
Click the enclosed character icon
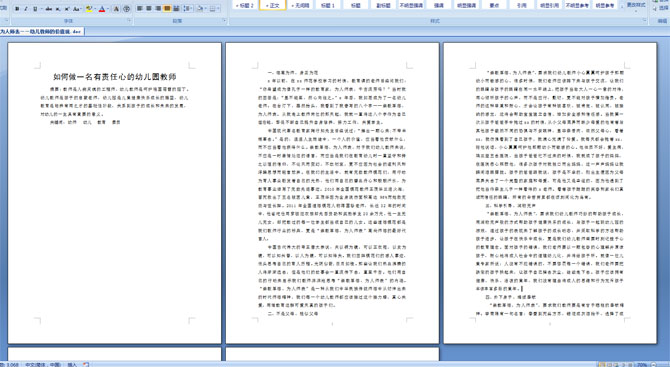pyautogui.click(x=126, y=9)
